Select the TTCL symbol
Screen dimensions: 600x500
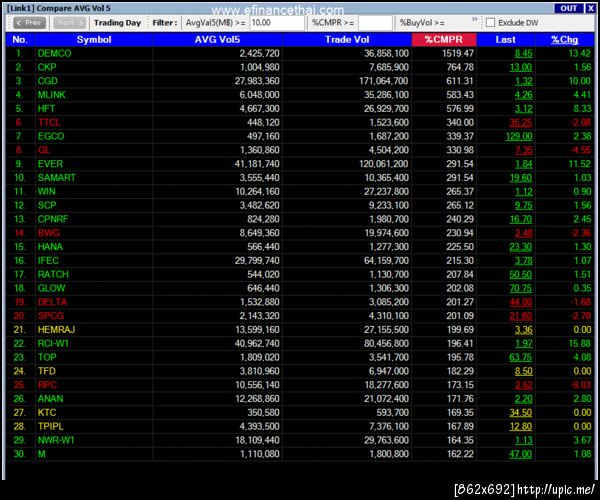[x=49, y=122]
